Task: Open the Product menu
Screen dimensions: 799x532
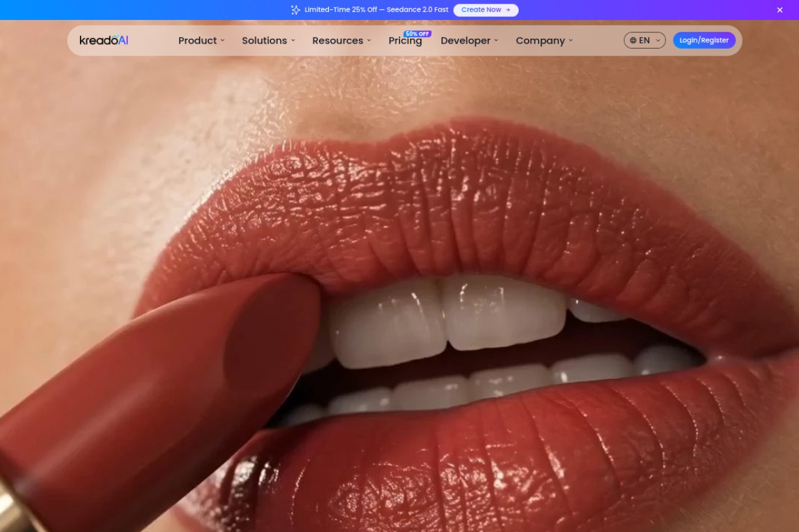Action: [201, 41]
